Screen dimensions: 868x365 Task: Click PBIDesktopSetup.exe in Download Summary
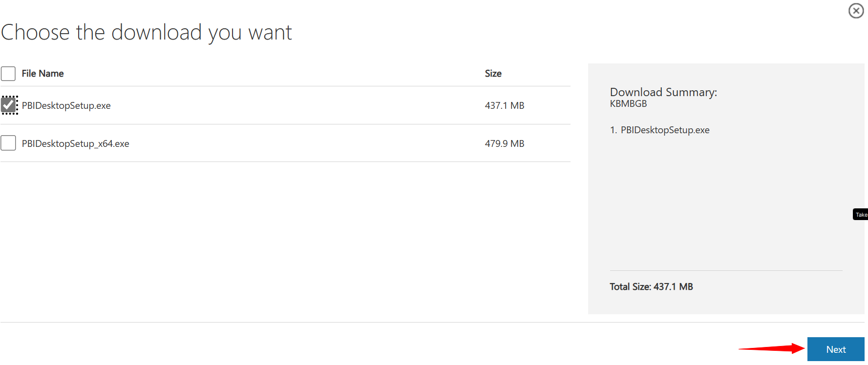coord(666,130)
